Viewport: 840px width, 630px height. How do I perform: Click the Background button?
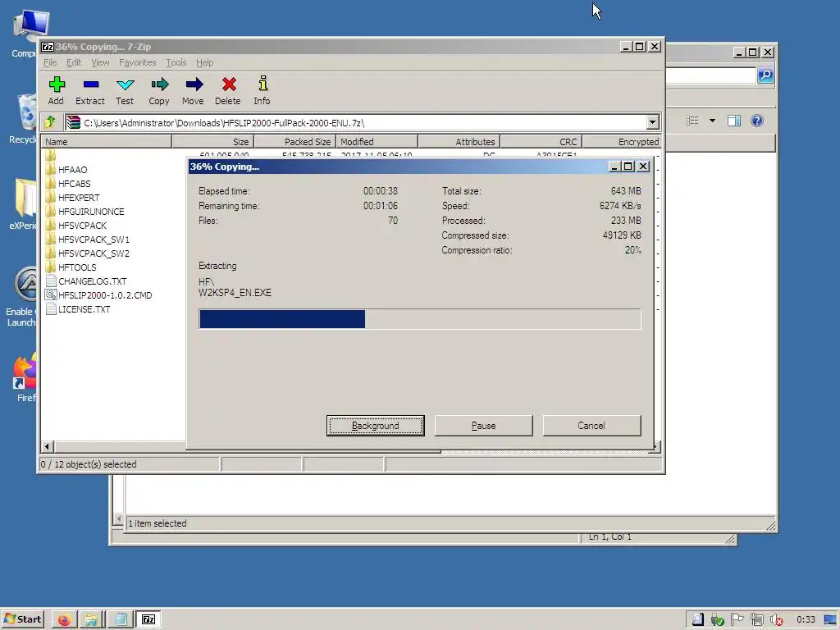pos(376,426)
